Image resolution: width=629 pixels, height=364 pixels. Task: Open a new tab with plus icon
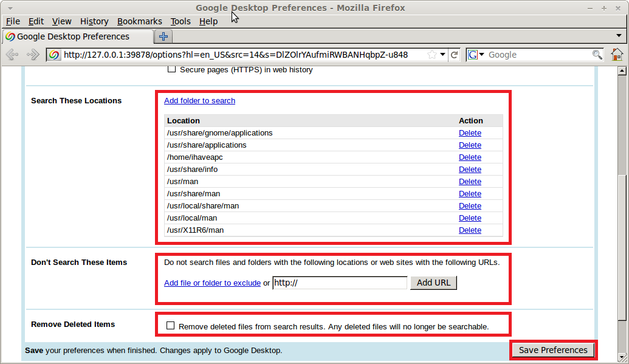pyautogui.click(x=163, y=36)
